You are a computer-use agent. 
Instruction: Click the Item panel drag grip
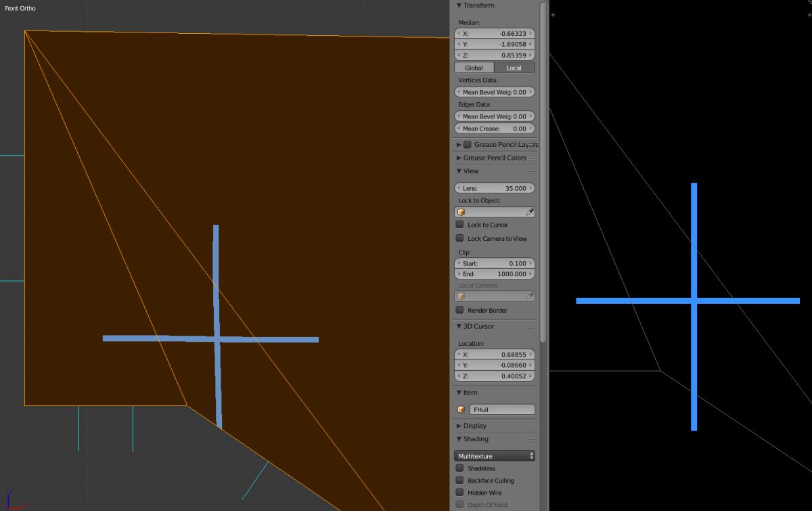[531, 393]
